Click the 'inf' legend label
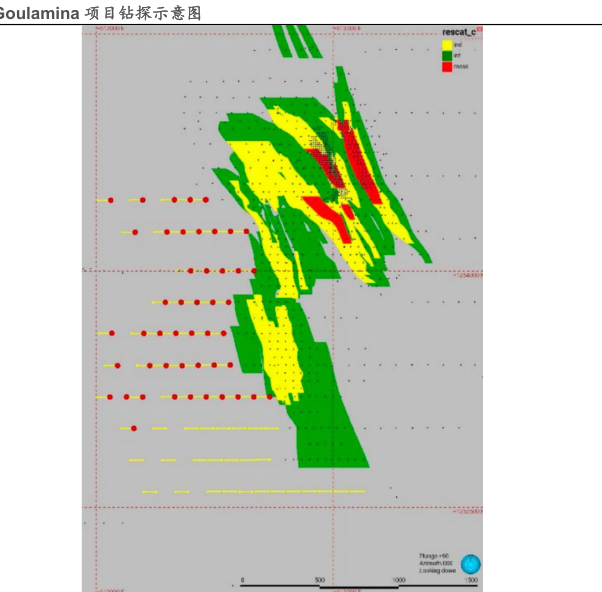 point(458,55)
